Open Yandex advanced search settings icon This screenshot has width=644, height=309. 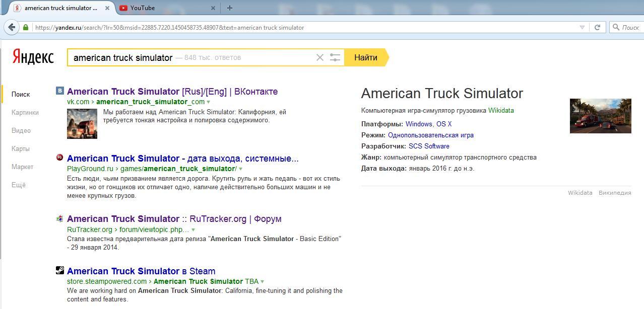(335, 57)
